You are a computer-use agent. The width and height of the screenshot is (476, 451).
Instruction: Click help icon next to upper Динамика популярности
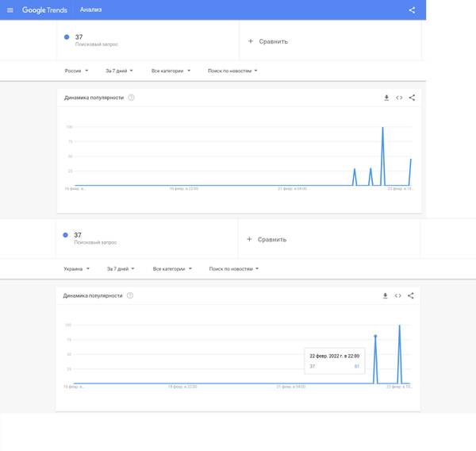pos(131,98)
